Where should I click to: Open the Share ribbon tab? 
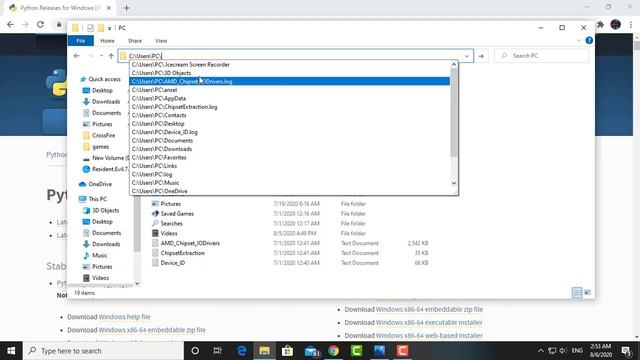pos(135,41)
